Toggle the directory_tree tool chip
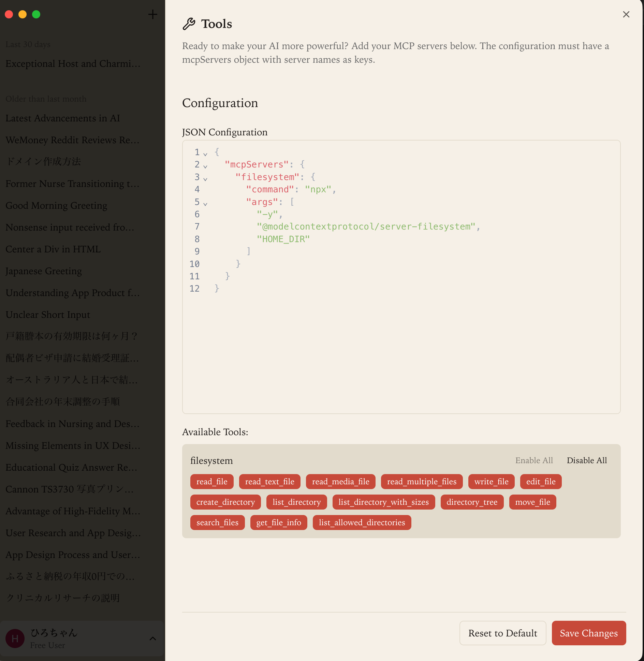Screen dimensions: 644x661 472,502
